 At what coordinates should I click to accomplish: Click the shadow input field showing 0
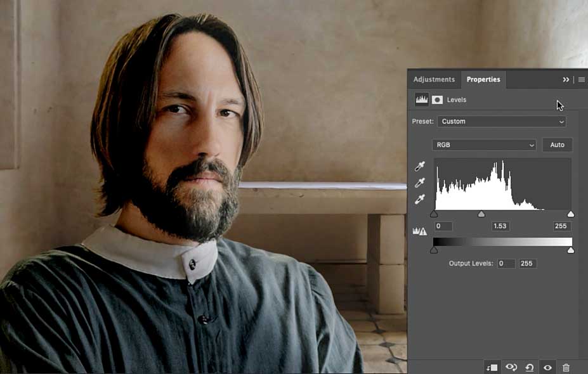coord(443,226)
